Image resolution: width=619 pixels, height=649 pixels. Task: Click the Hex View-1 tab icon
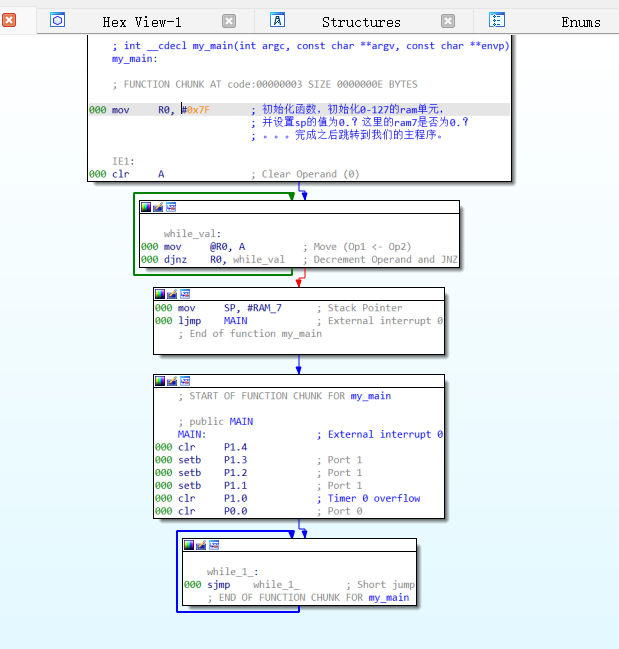pyautogui.click(x=58, y=19)
